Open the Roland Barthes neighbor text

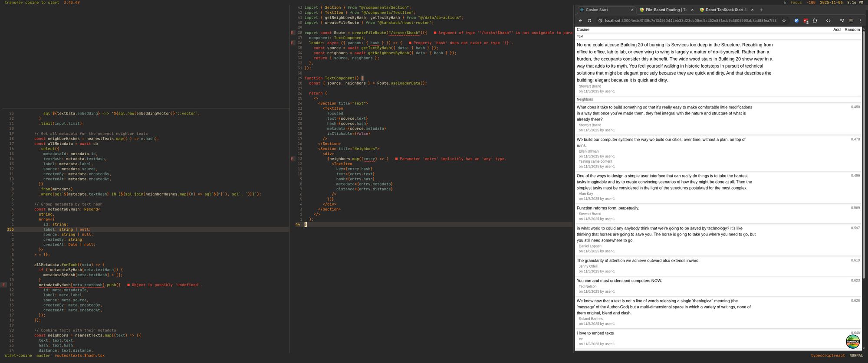[663, 307]
